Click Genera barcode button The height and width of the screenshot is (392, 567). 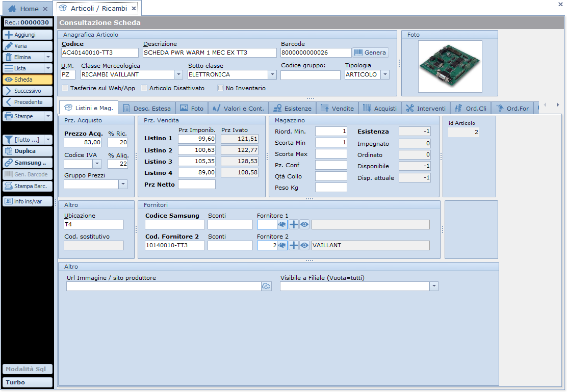click(x=370, y=53)
